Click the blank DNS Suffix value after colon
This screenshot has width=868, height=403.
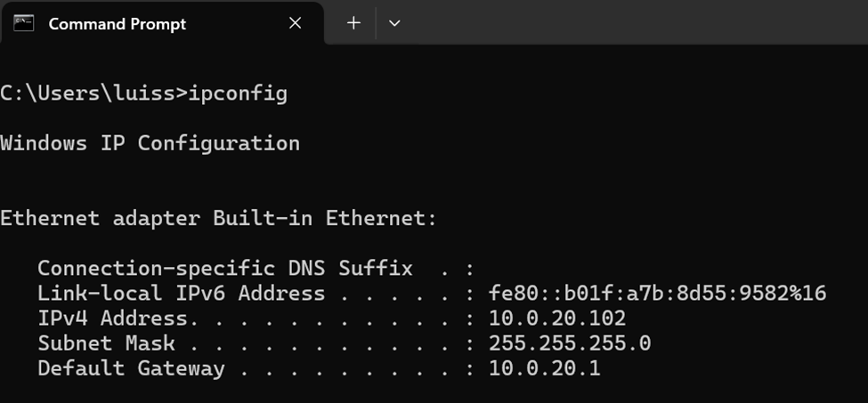(554, 268)
